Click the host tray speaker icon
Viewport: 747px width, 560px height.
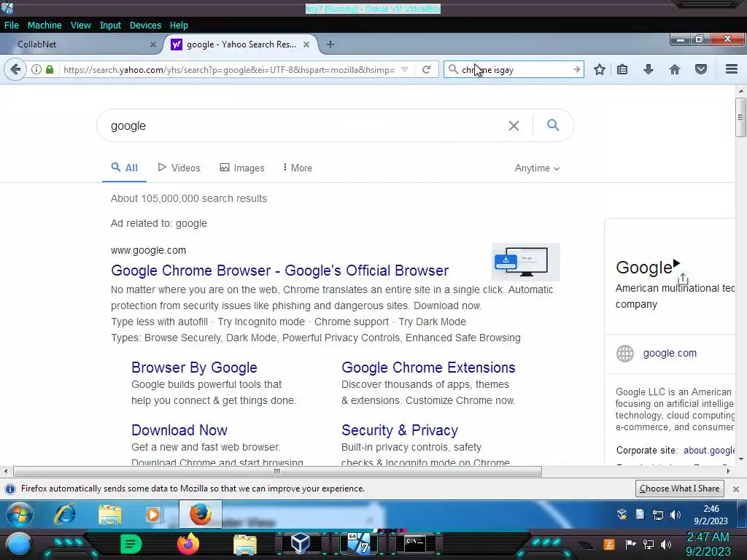[x=667, y=544]
